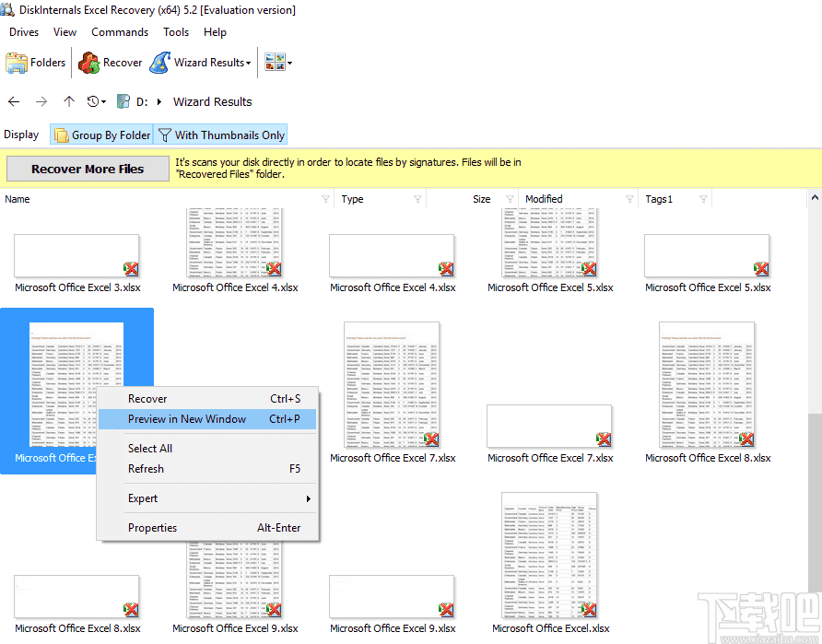The image size is (822, 644).
Task: Select the blank Excel 9.xlsx thumbnail
Action: click(x=393, y=598)
